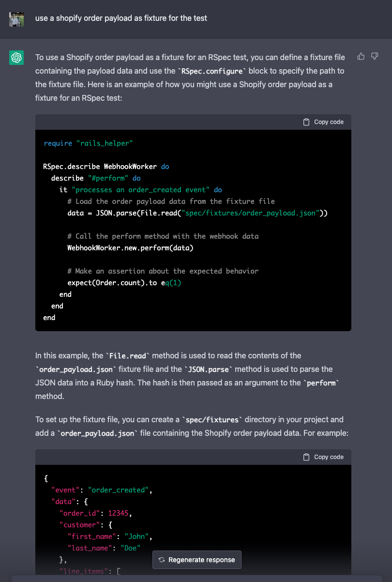392x582 pixels.
Task: Click the thumbs down feedback icon
Action: pyautogui.click(x=374, y=57)
